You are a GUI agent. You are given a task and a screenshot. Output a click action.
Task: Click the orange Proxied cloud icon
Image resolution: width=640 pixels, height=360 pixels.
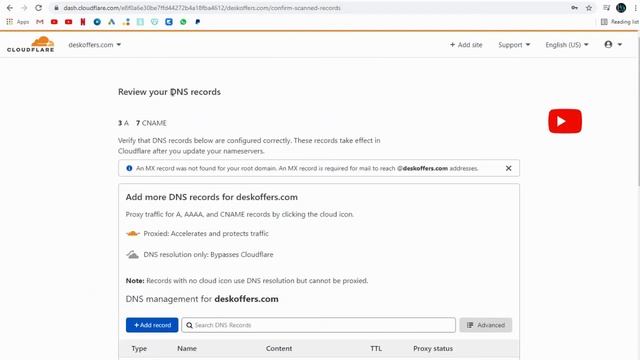point(133,233)
